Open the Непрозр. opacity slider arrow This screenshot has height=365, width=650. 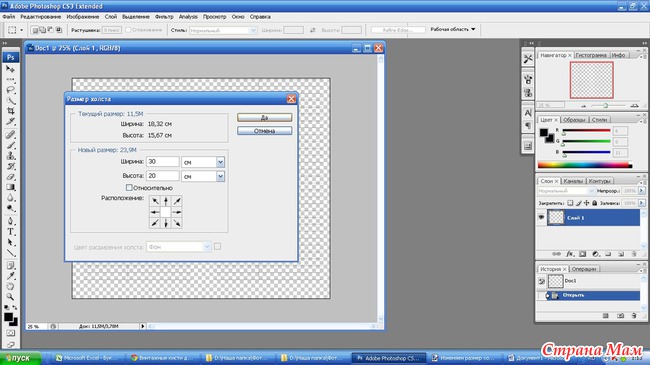tap(642, 191)
